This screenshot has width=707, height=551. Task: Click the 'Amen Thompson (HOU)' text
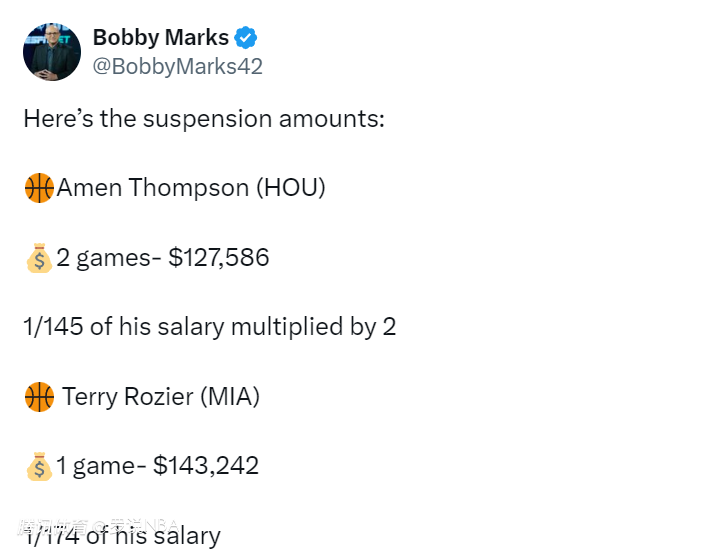pyautogui.click(x=191, y=188)
